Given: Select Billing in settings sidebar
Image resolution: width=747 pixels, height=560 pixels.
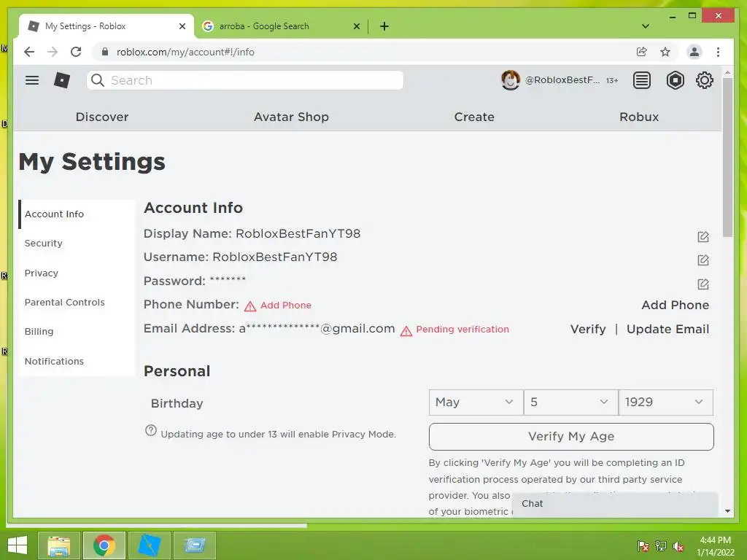Looking at the screenshot, I should 77,332.
